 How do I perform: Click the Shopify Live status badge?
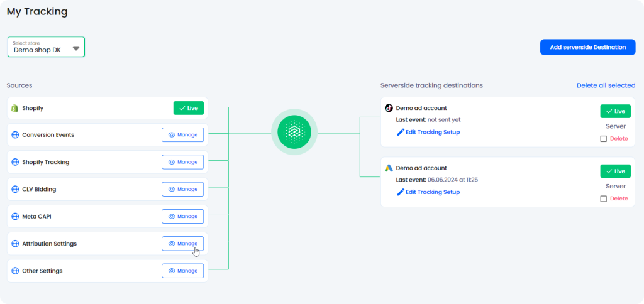point(189,108)
